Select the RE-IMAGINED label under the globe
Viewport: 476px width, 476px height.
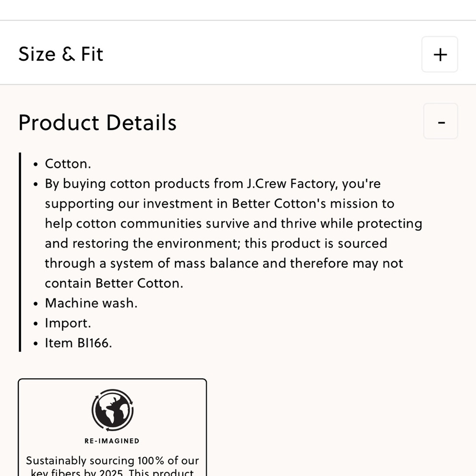(x=112, y=441)
